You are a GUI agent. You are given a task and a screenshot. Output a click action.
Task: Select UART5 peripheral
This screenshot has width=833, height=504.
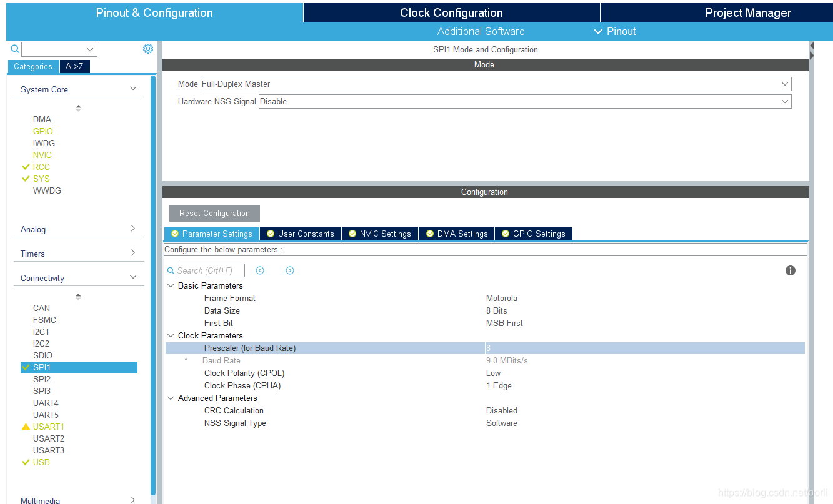pyautogui.click(x=46, y=415)
